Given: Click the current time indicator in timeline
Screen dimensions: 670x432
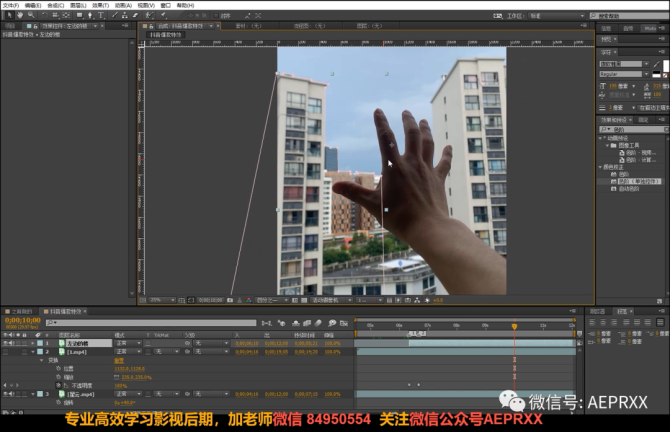Looking at the screenshot, I should [514, 326].
